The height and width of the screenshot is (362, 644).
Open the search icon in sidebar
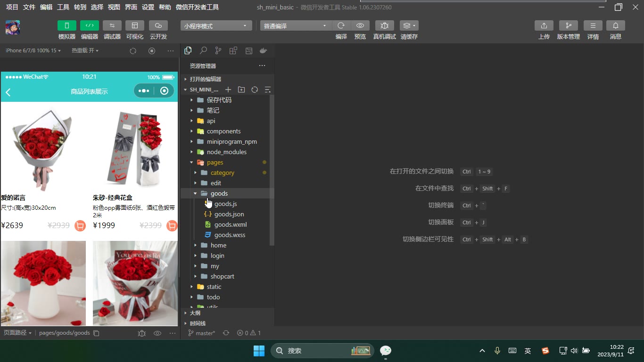click(203, 50)
